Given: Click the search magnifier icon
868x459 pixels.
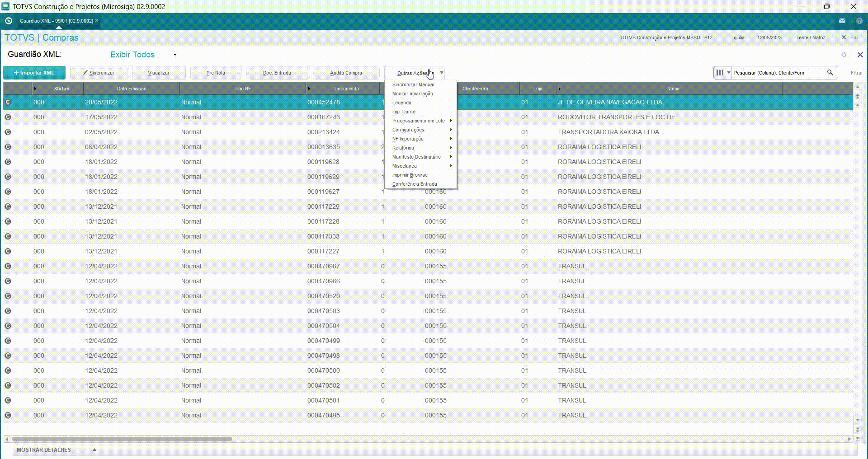Looking at the screenshot, I should [830, 72].
